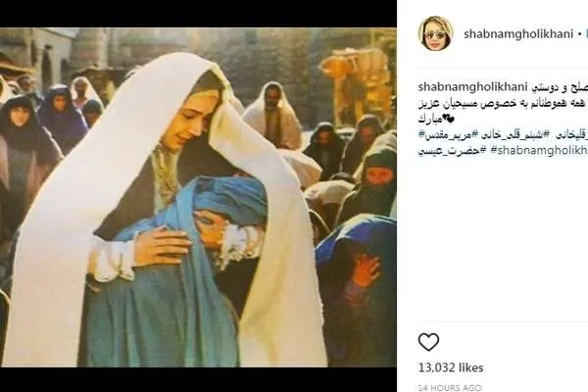Click bold shabnamgholikhani name in caption

[x=472, y=87]
